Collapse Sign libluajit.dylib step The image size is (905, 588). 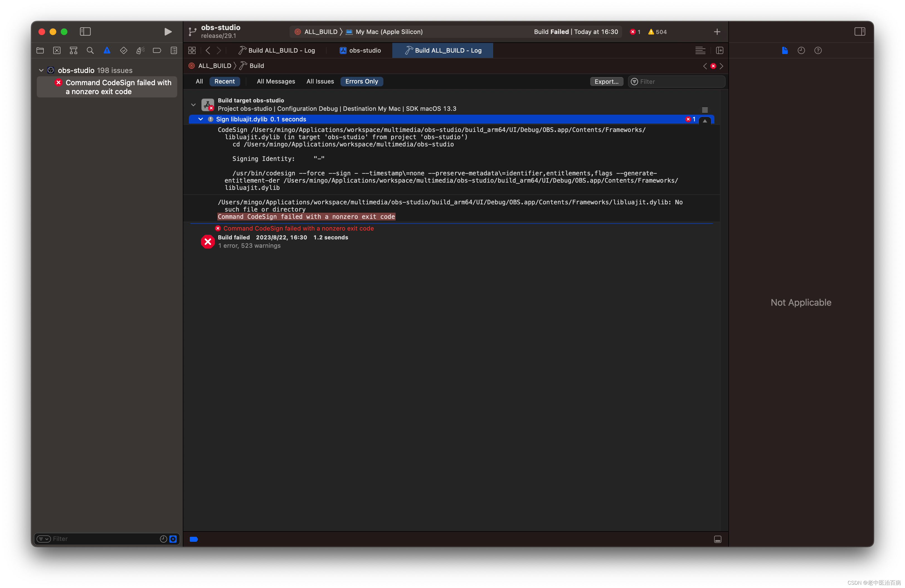click(200, 119)
